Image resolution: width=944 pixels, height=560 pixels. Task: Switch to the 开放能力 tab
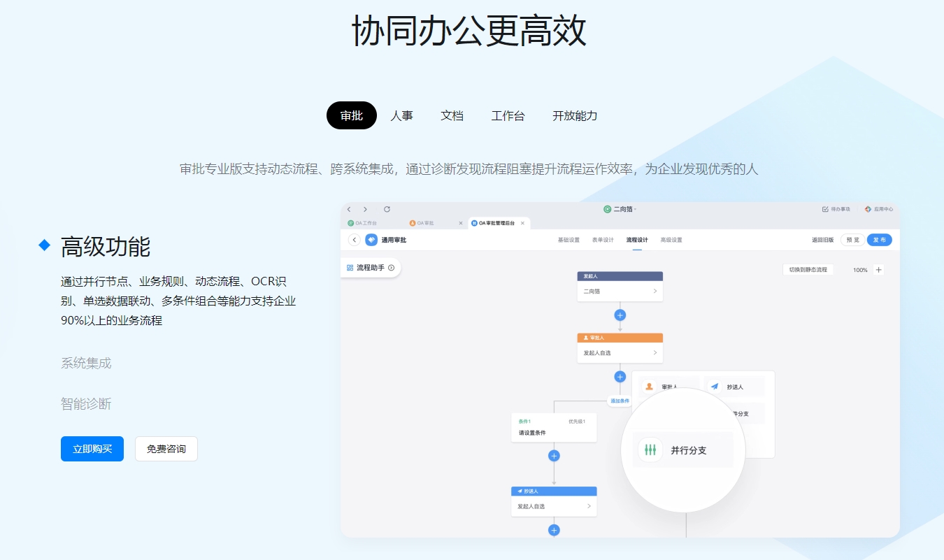point(575,116)
